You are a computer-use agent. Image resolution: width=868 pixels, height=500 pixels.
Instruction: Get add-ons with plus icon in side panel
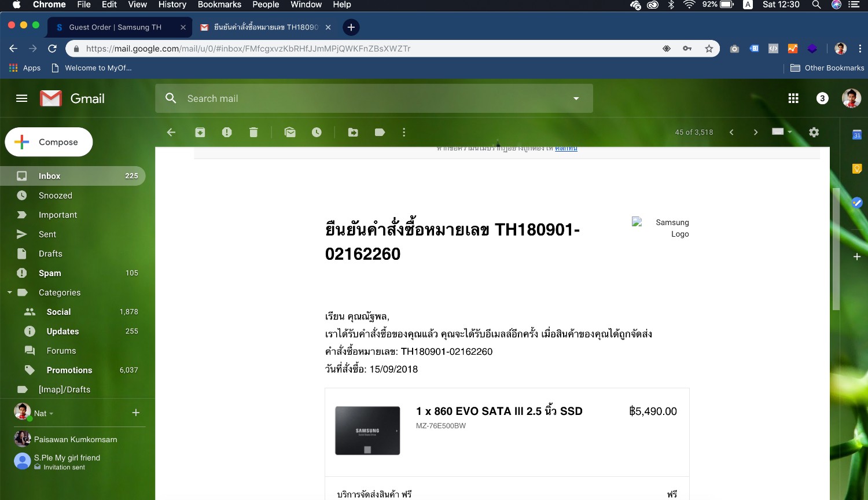tap(857, 256)
